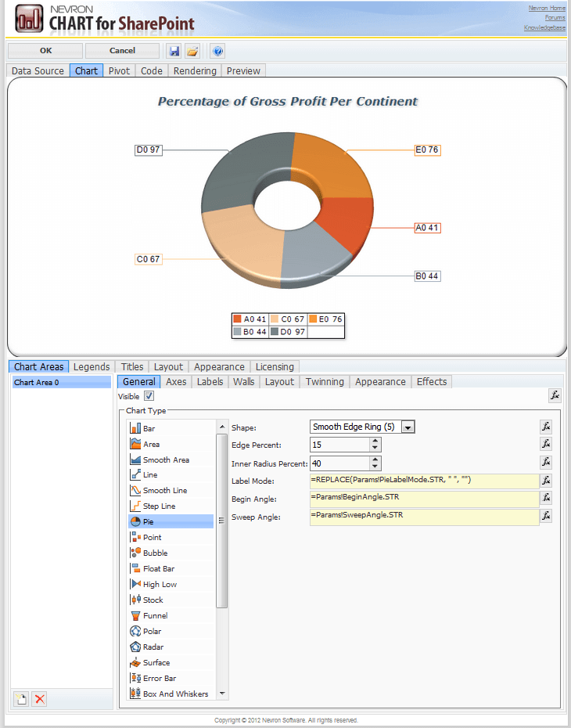The height and width of the screenshot is (728, 571).
Task: Click the orange E0 76 legend swatch
Action: coord(313,319)
